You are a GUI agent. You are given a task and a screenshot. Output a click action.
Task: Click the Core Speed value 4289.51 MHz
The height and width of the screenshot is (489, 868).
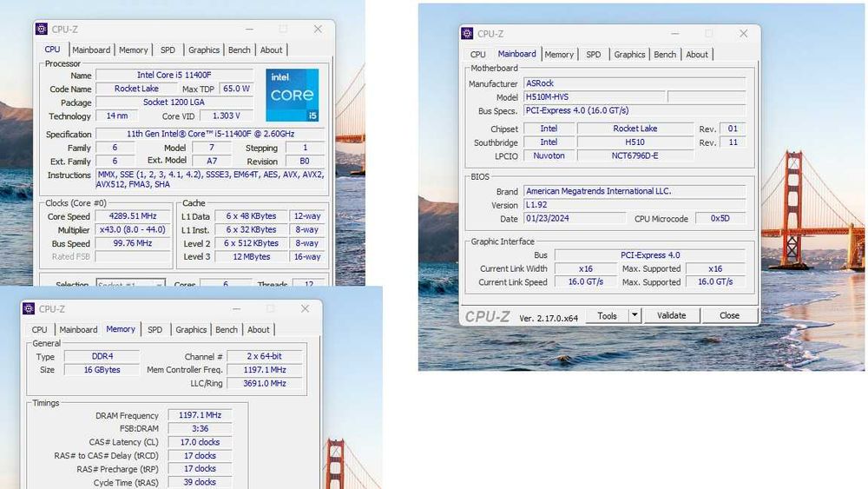133,216
